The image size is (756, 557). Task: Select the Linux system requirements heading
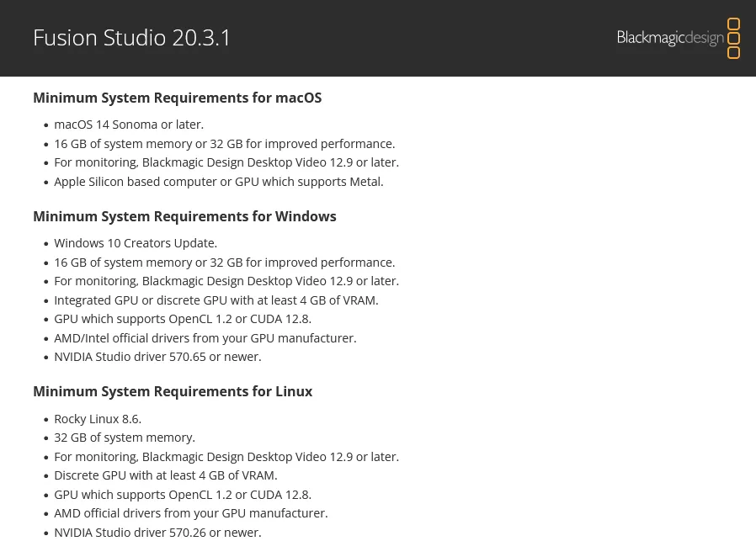[173, 391]
